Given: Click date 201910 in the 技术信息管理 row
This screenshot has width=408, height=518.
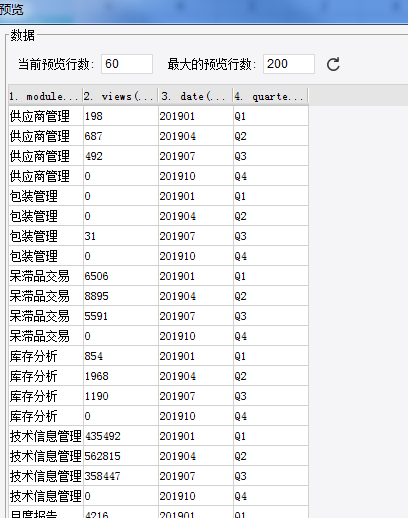Looking at the screenshot, I should pyautogui.click(x=196, y=496).
